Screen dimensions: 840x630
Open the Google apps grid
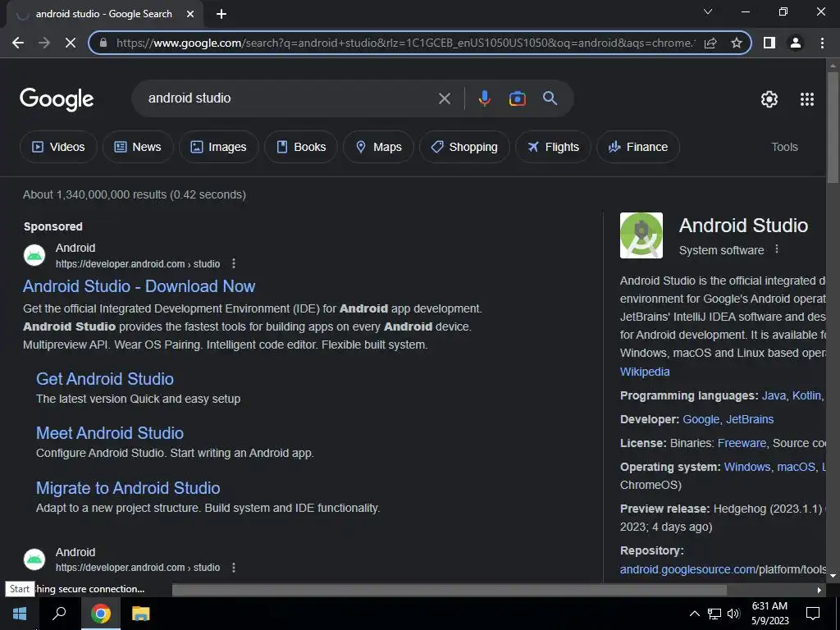click(x=807, y=99)
